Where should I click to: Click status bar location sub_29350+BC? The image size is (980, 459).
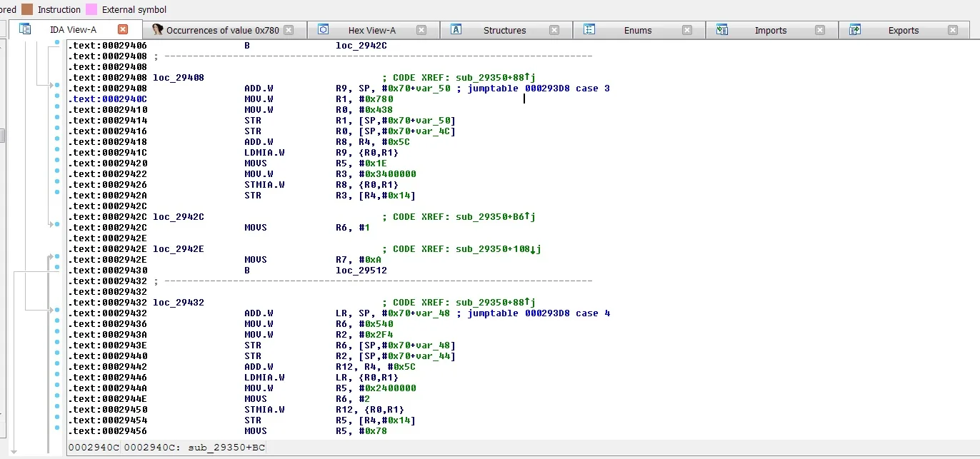(x=226, y=448)
